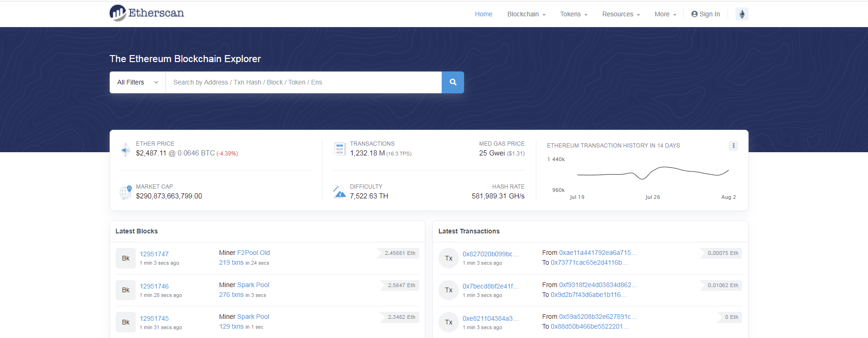Click the Market Cap globe icon
The image size is (868, 338).
pyautogui.click(x=125, y=192)
